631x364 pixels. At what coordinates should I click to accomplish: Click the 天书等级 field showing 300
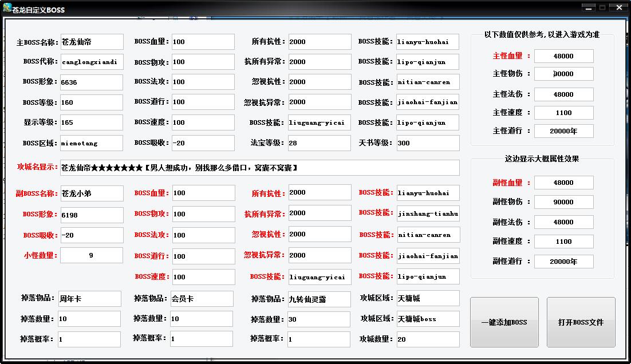428,143
